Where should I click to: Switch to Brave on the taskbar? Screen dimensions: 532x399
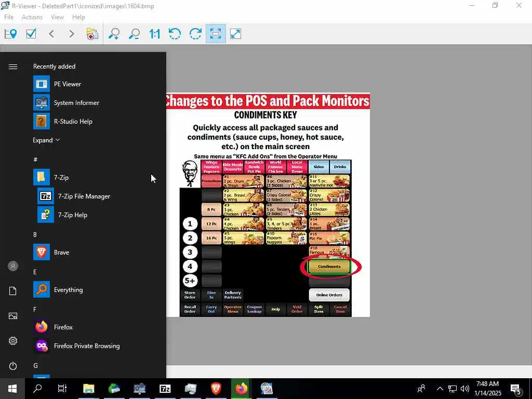point(216,389)
